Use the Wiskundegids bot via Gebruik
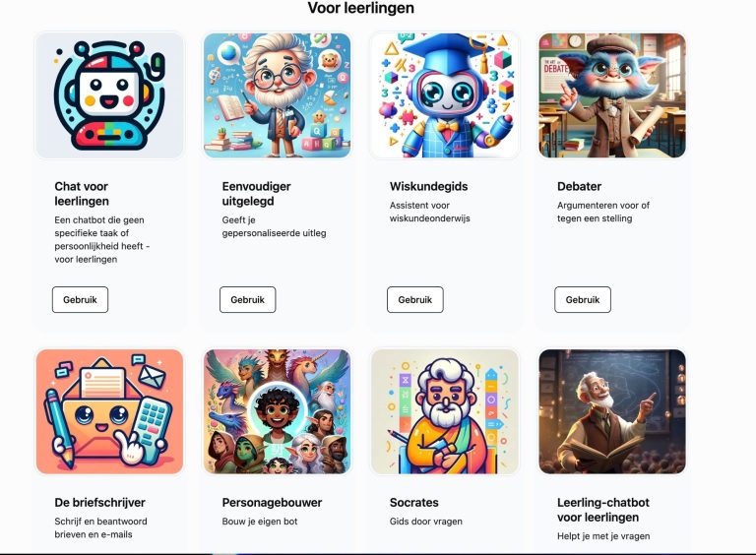Image resolution: width=756 pixels, height=555 pixels. click(x=415, y=300)
